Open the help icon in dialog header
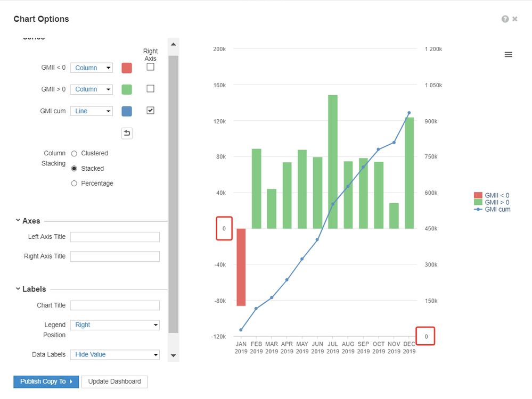This screenshot has height=399, width=532. pyautogui.click(x=505, y=19)
